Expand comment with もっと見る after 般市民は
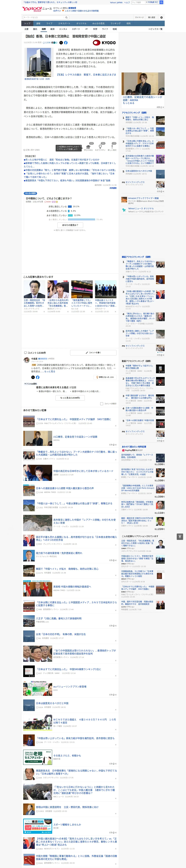Viewport: 186px width, 868px height. coord(50,372)
